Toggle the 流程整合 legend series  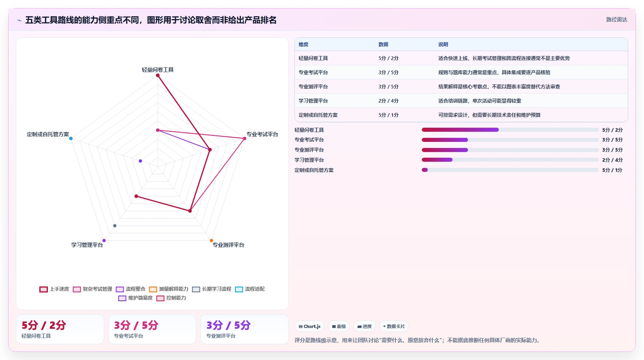(x=131, y=289)
